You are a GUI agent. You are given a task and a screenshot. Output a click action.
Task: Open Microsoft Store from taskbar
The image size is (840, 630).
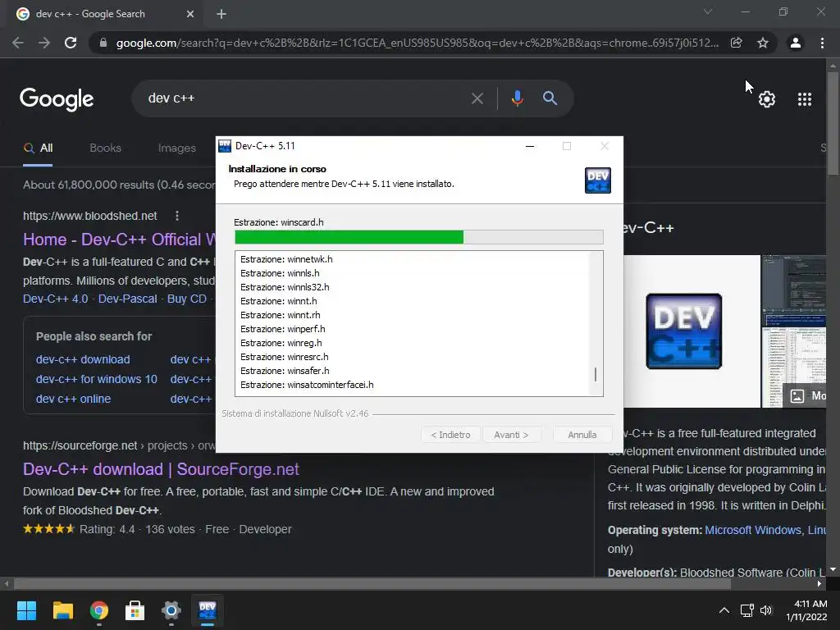coord(135,610)
